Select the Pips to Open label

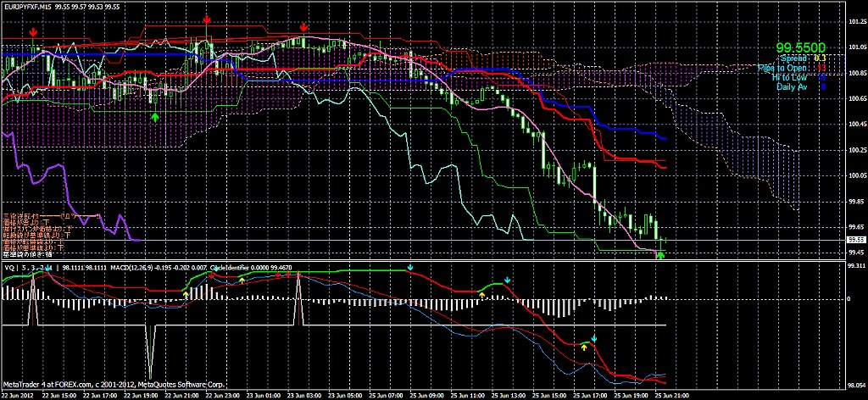[x=783, y=68]
